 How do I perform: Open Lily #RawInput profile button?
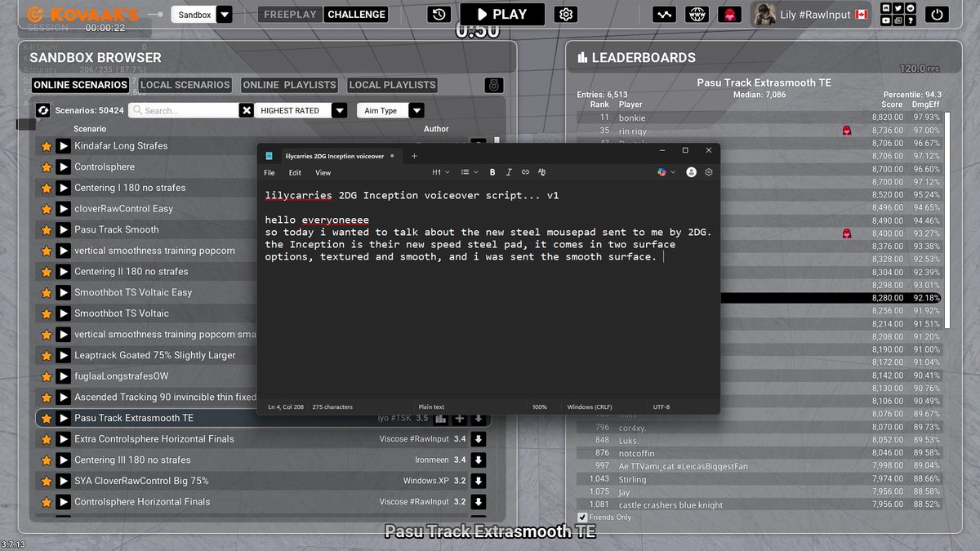coord(811,15)
